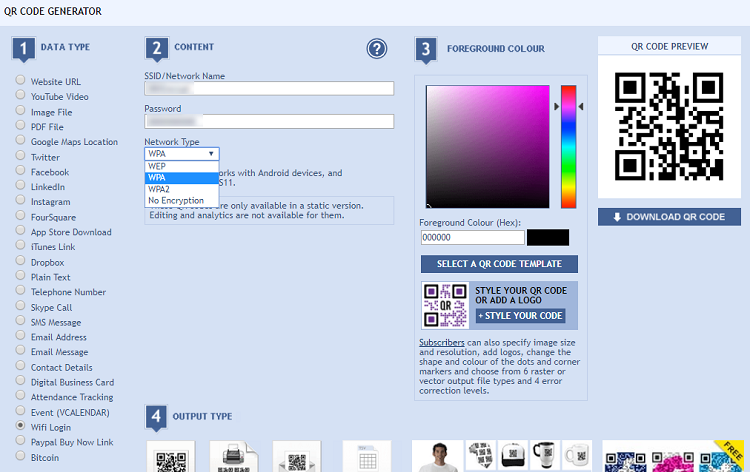Choose Attendance Tracking data type
This screenshot has width=750, height=472.
click(x=20, y=395)
